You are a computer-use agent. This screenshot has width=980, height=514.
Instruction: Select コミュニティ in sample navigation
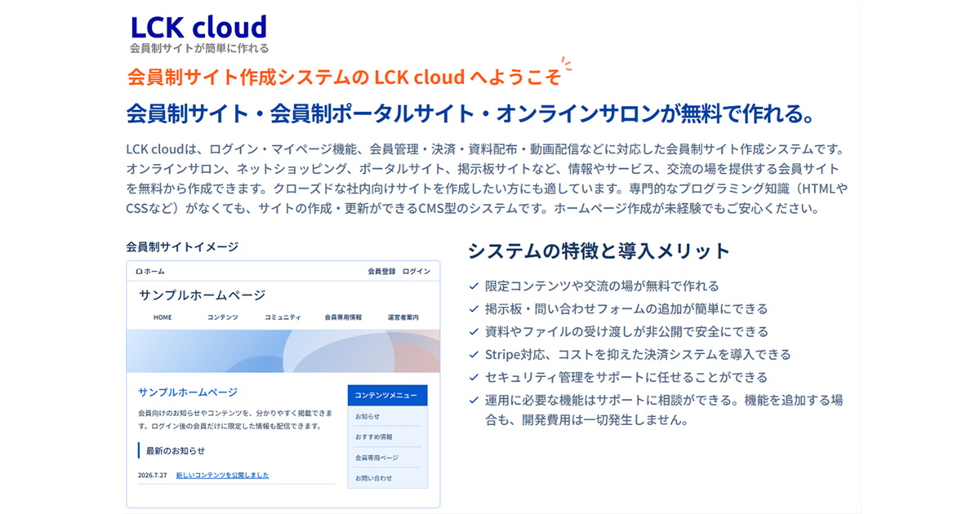[283, 317]
